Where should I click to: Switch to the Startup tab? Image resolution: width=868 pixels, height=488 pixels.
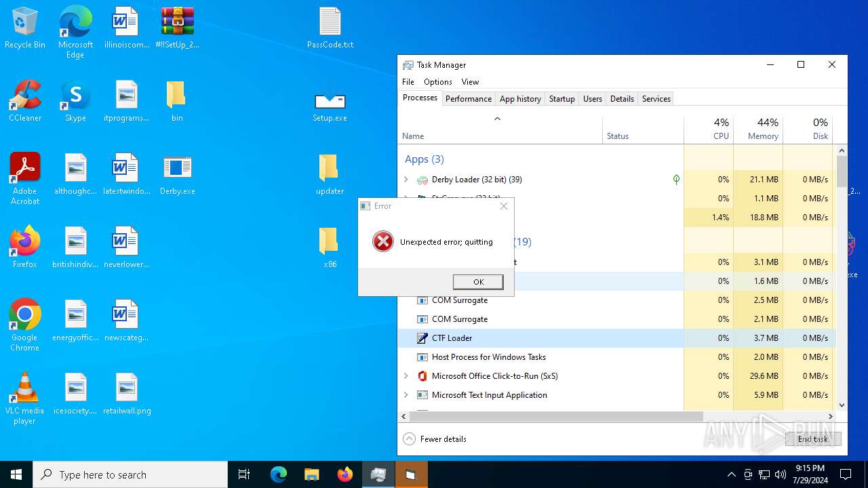(x=561, y=99)
